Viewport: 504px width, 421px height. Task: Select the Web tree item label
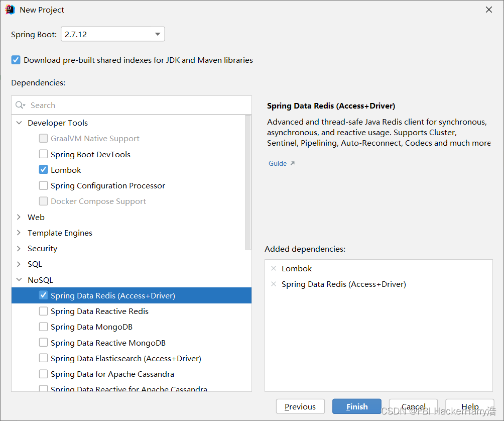[x=36, y=217]
